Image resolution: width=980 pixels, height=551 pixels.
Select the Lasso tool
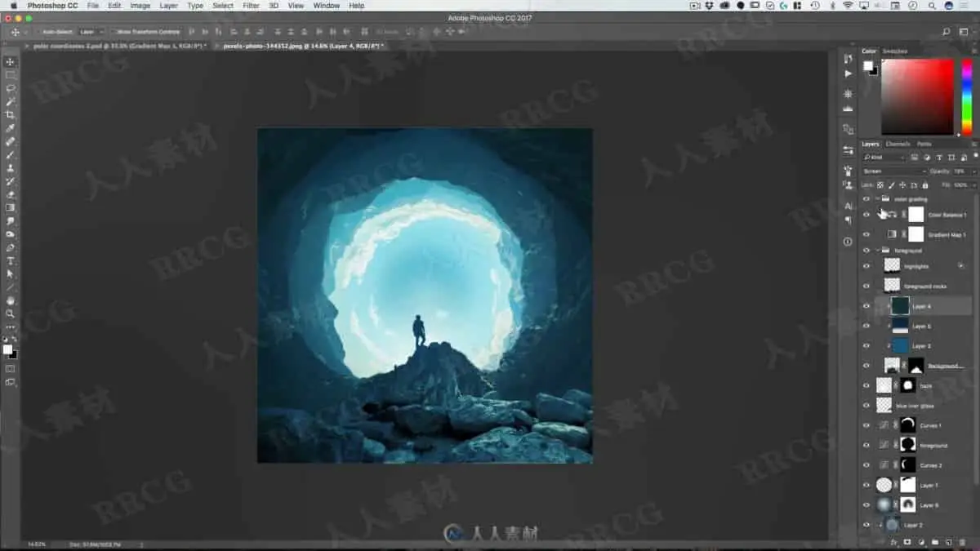click(11, 88)
